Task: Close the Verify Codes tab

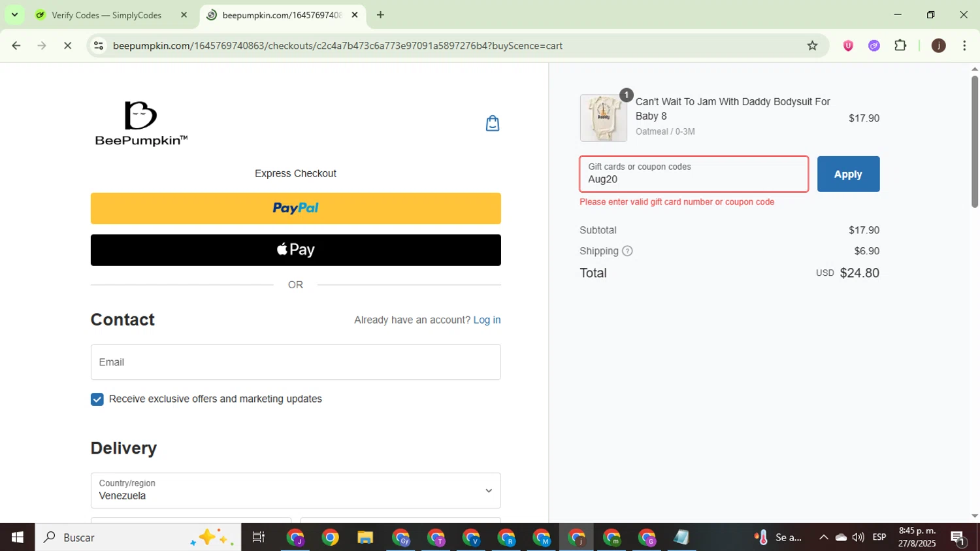Action: click(x=184, y=15)
